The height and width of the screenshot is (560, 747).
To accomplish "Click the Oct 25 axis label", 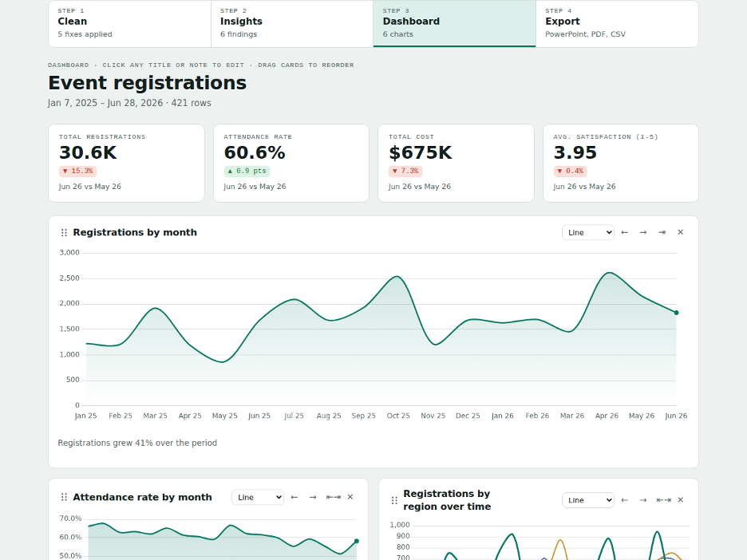I will pos(398,416).
